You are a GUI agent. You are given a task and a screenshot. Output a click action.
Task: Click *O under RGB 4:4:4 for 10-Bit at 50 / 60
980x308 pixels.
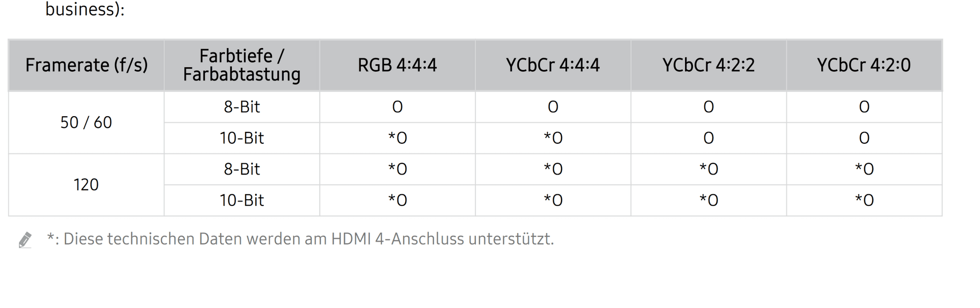(x=397, y=138)
